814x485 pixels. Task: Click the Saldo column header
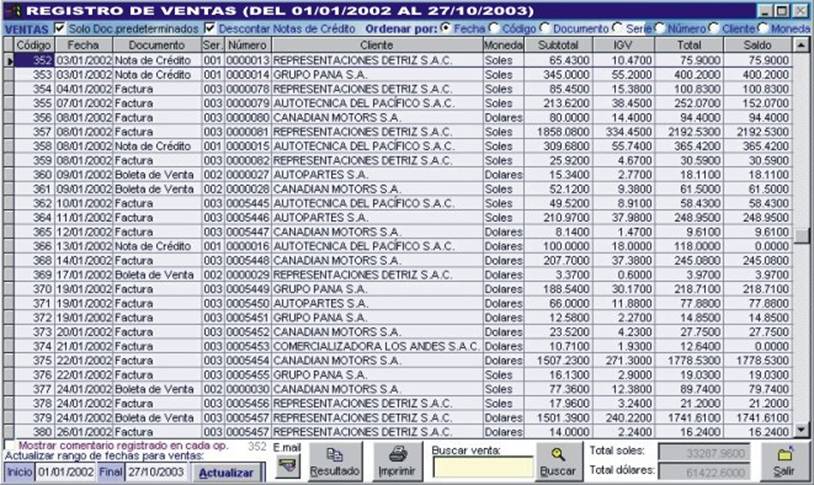(757, 45)
